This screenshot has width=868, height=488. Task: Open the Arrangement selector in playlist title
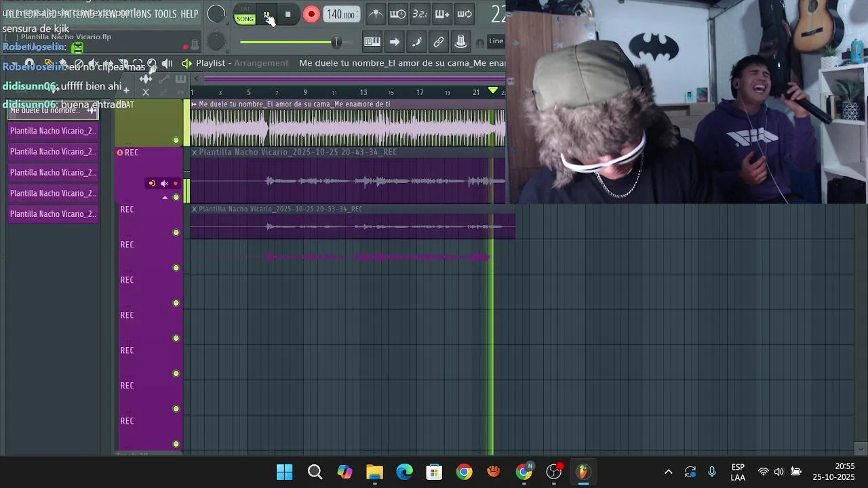tap(261, 63)
